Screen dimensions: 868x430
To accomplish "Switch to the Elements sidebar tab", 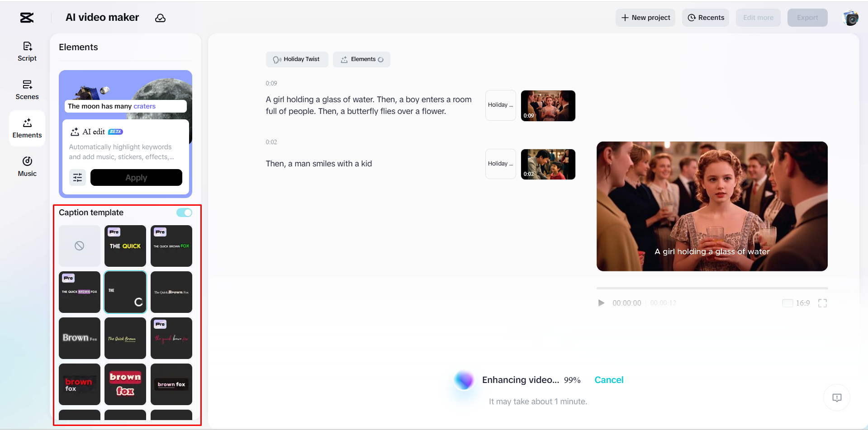I will [x=27, y=128].
